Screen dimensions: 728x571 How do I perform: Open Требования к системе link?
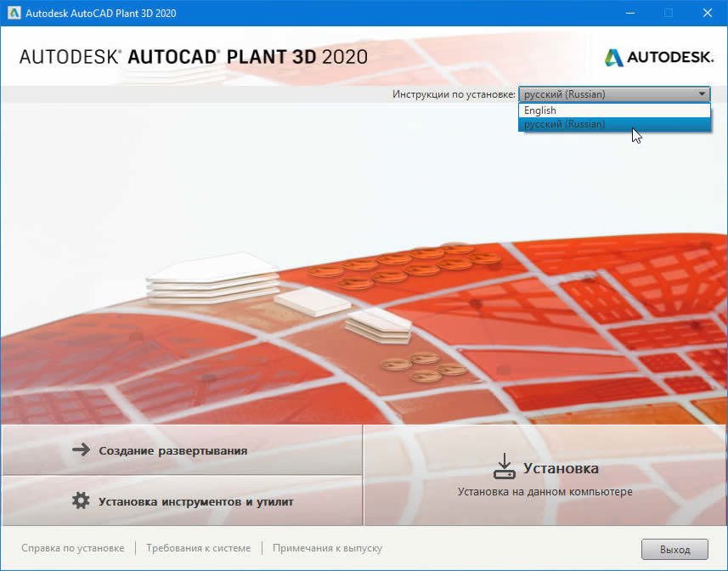198,548
